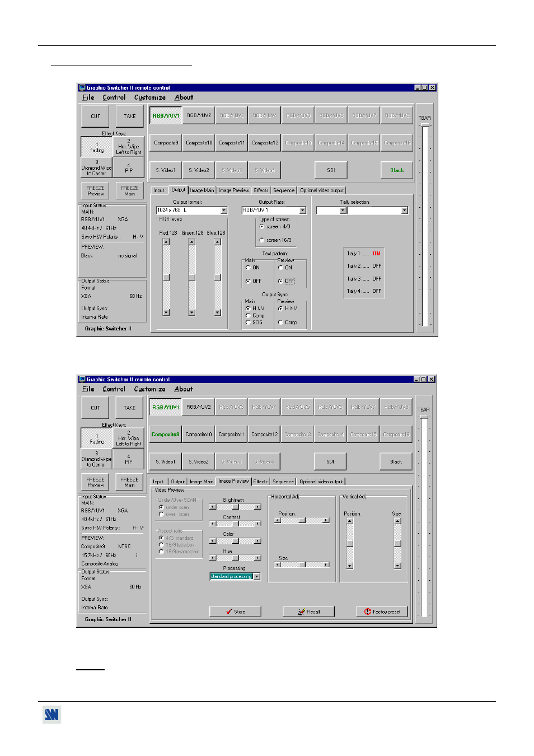Turn Preview test pattern ON in Output-tab window
The height and width of the screenshot is (756, 534).
tap(280, 268)
